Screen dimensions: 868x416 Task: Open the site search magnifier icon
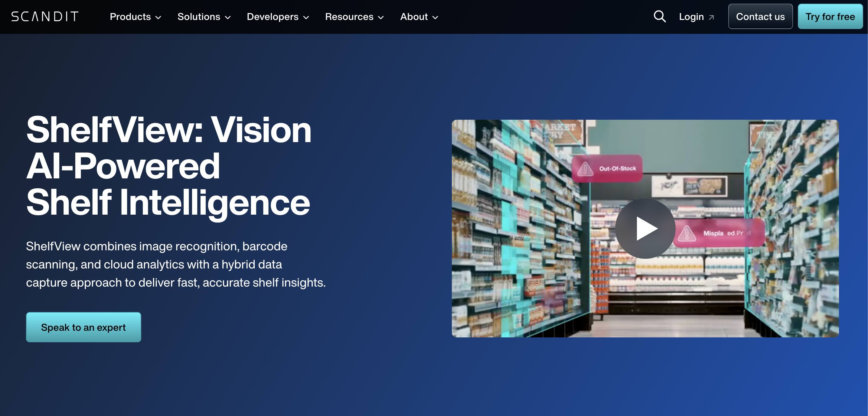tap(659, 17)
